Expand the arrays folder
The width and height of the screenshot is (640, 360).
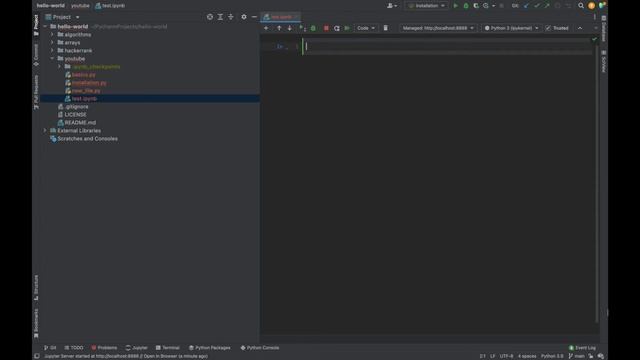52,42
